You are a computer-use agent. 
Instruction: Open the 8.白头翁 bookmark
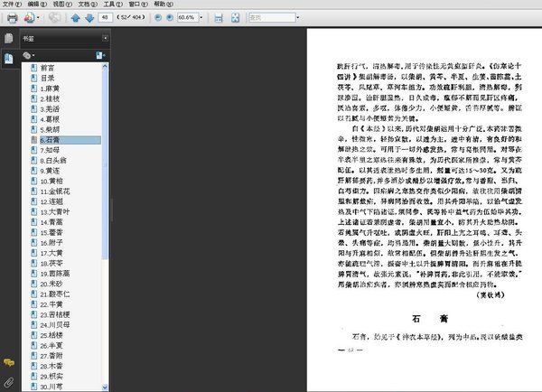coord(53,161)
